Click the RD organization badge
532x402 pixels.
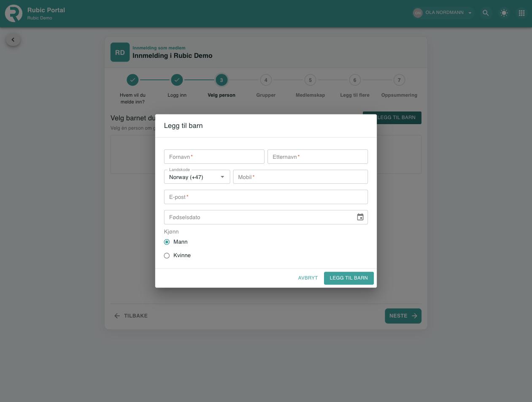[x=120, y=52]
